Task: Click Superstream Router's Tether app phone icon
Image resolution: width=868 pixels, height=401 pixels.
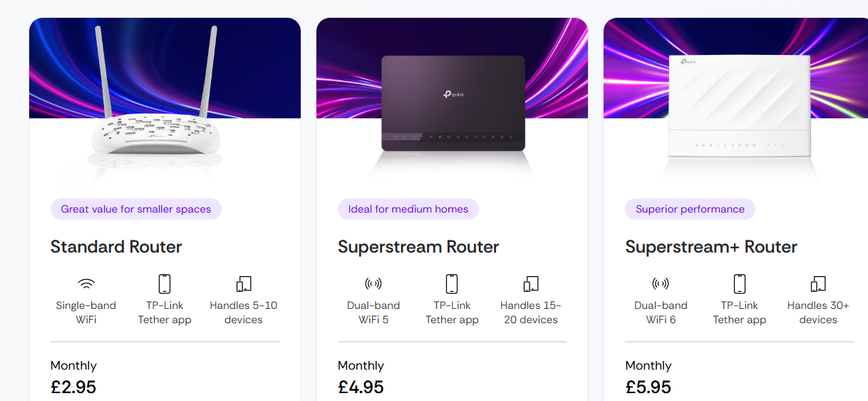Action: pyautogui.click(x=452, y=284)
